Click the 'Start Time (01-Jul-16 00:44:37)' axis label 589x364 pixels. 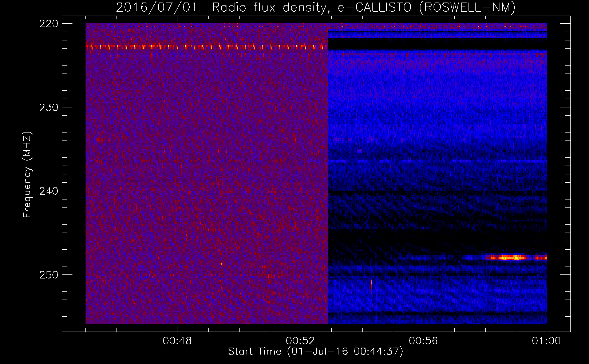pos(316,352)
